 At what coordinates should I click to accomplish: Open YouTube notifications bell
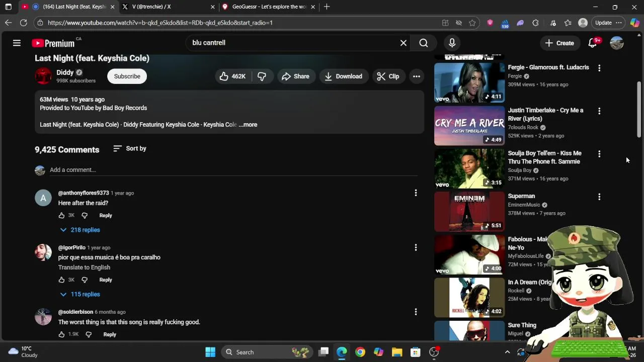(x=593, y=43)
